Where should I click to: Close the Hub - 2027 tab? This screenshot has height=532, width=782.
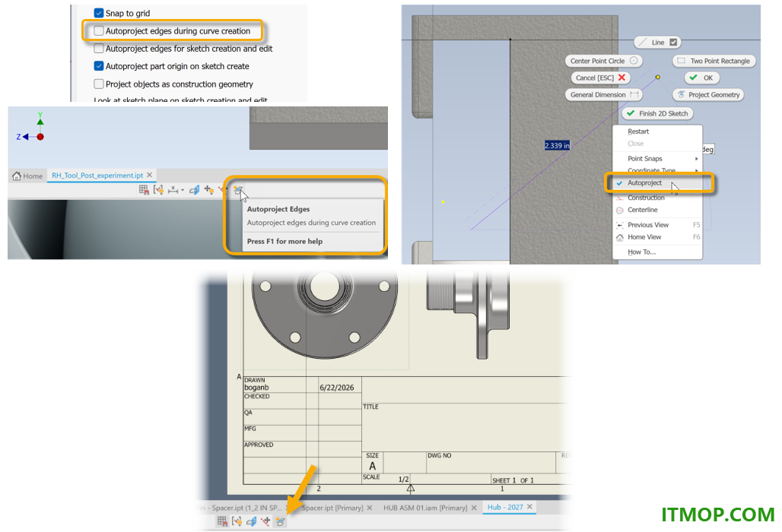pyautogui.click(x=529, y=507)
